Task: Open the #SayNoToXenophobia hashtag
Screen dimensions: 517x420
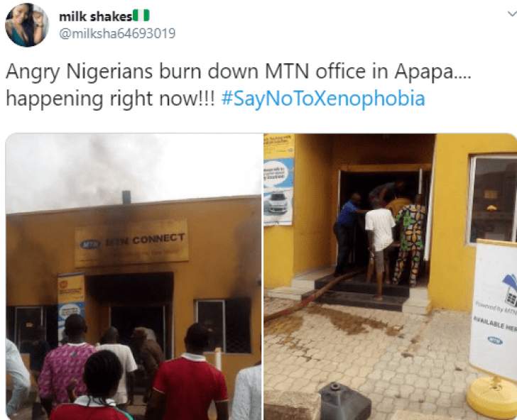Action: (323, 98)
